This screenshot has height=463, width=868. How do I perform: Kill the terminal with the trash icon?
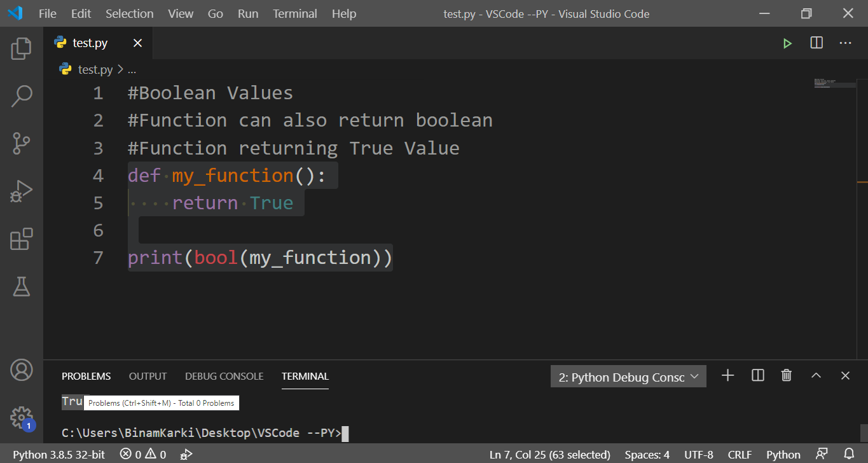point(786,375)
